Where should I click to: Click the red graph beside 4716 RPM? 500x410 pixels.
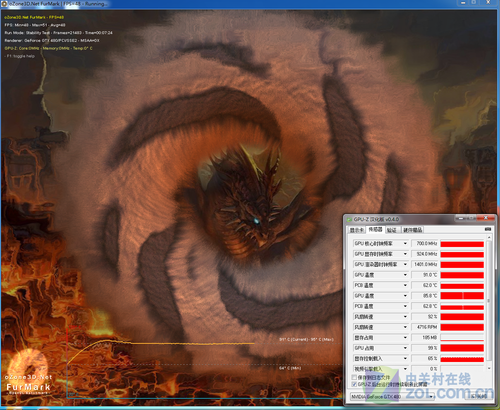462,327
